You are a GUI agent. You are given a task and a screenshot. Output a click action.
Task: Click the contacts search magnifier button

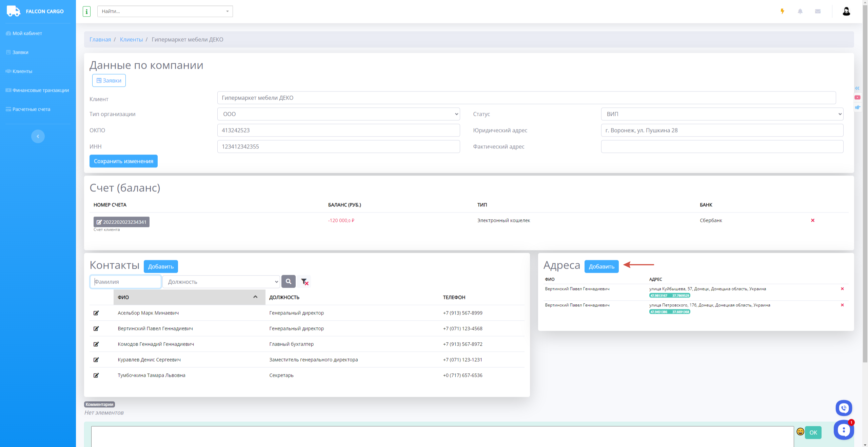288,282
